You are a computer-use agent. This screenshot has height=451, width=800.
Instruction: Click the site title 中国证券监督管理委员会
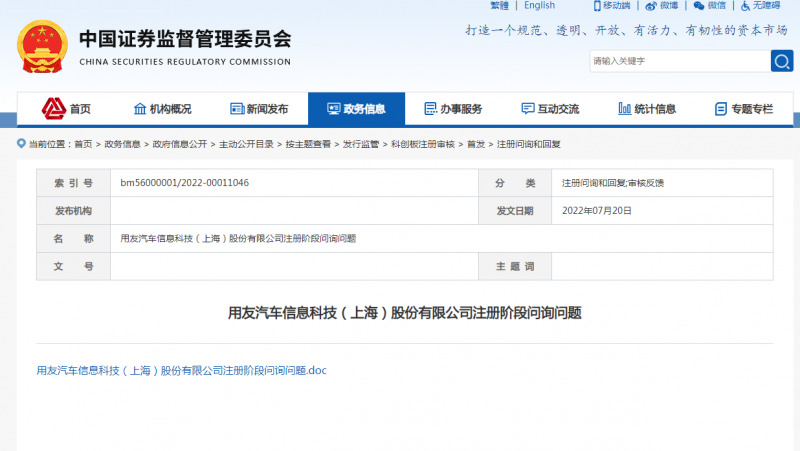[x=185, y=39]
